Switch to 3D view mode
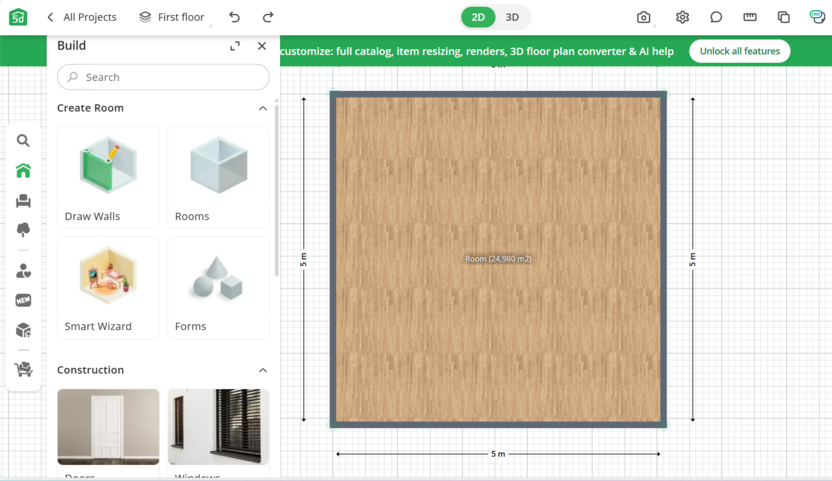 [x=512, y=17]
